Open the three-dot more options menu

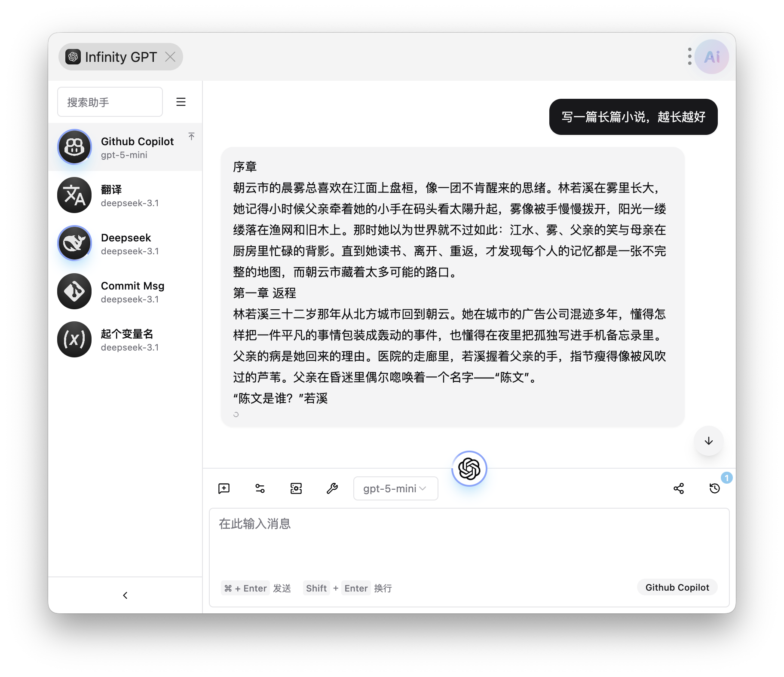point(689,57)
